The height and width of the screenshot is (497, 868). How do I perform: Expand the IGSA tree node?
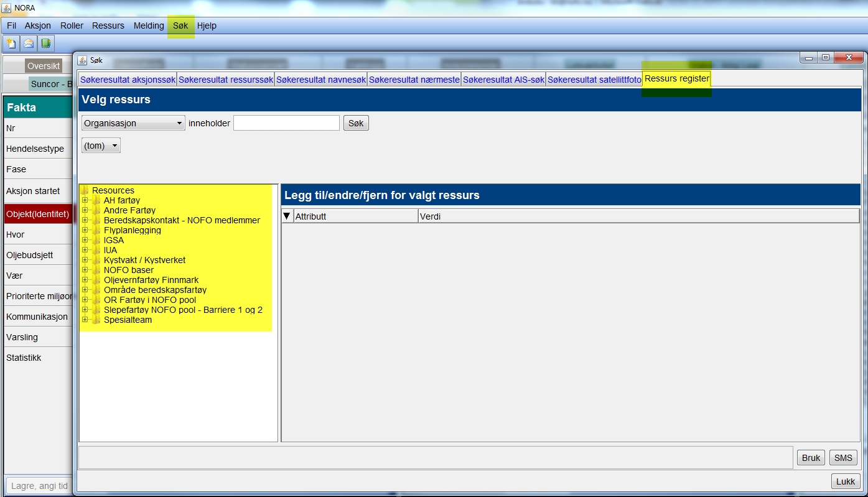point(85,240)
